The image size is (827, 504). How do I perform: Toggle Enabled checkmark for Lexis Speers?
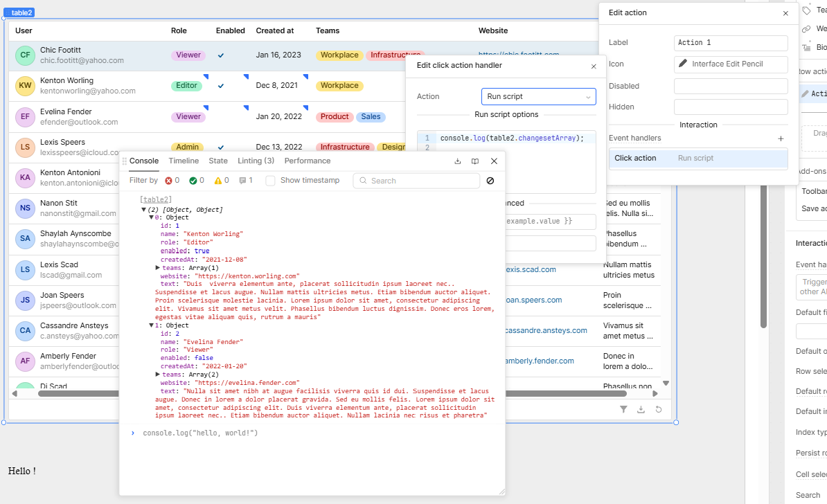click(x=221, y=147)
